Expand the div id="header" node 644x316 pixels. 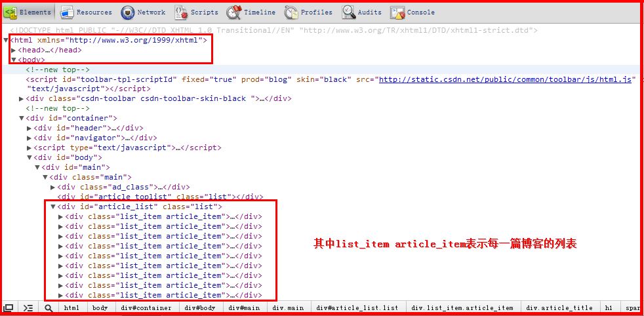(x=29, y=128)
